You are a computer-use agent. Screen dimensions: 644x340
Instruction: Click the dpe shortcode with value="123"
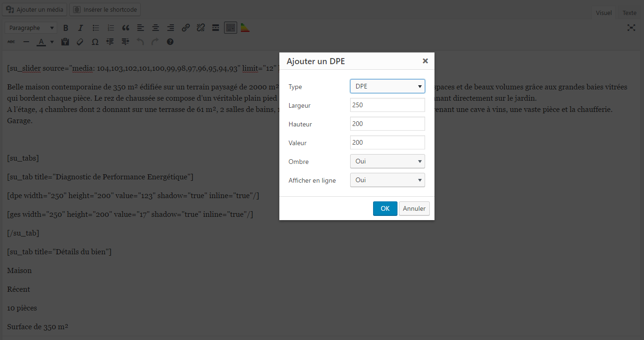pos(133,195)
